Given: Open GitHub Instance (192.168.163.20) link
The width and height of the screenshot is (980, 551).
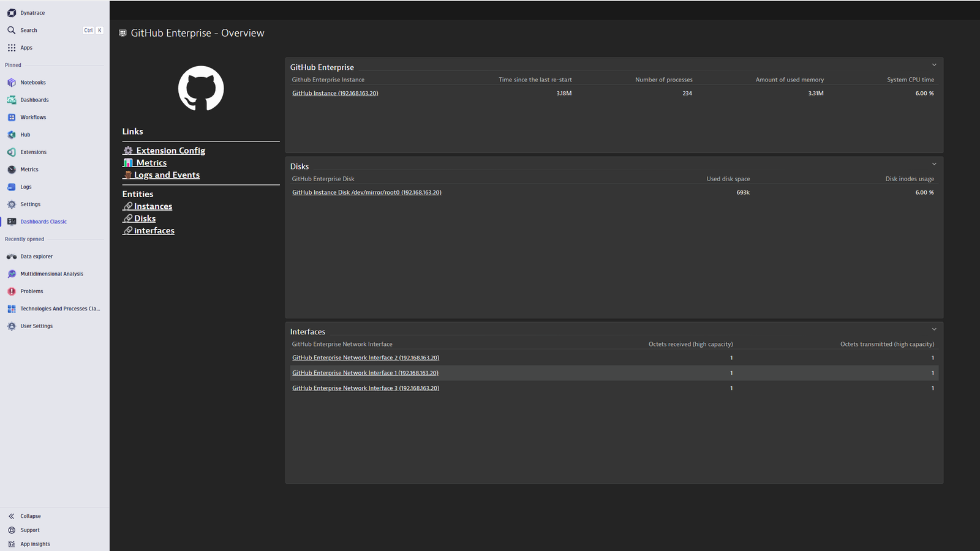Looking at the screenshot, I should (335, 93).
